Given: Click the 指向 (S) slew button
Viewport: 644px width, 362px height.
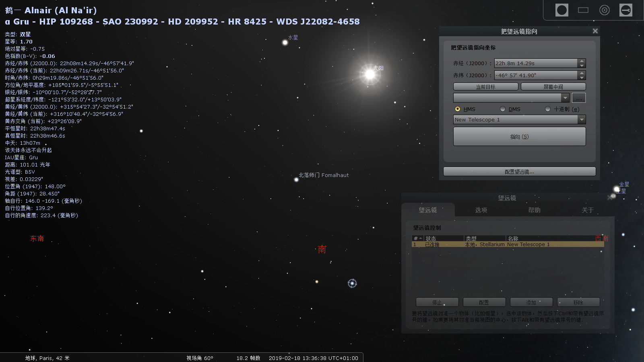Looking at the screenshot, I should pyautogui.click(x=520, y=136).
